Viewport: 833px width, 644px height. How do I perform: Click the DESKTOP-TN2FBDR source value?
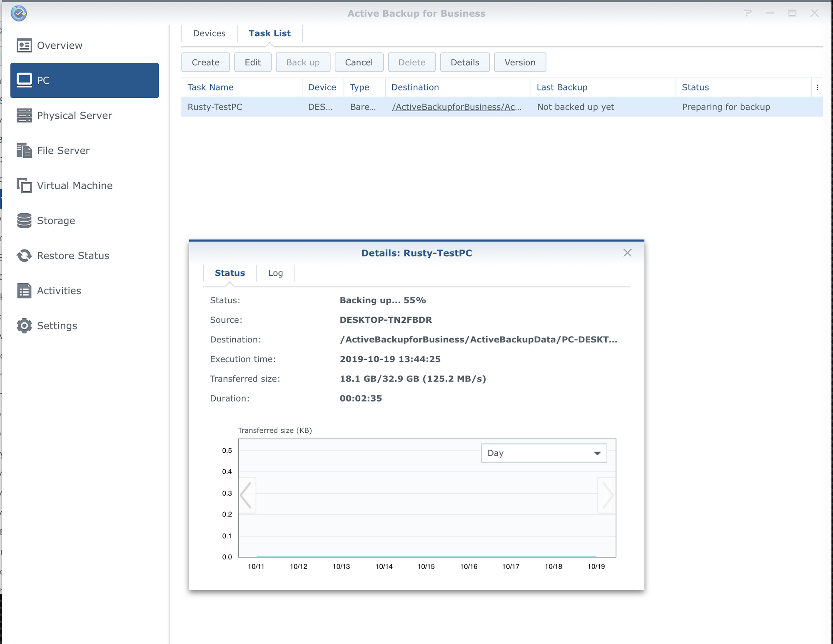(386, 320)
